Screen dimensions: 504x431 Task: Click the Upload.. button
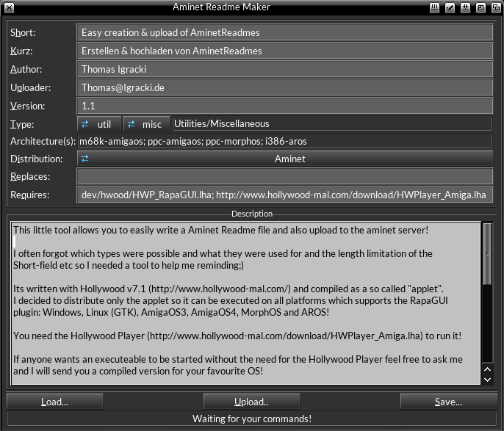tap(251, 402)
